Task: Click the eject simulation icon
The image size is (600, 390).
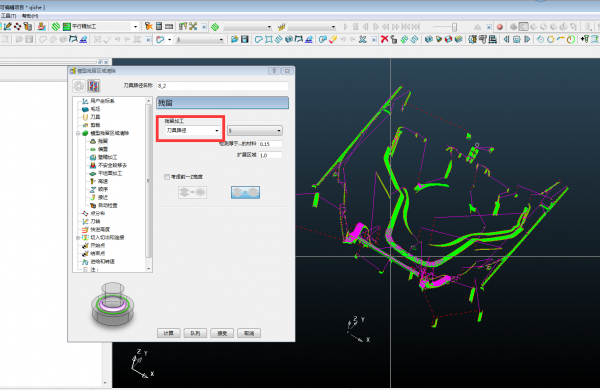Action: click(x=477, y=27)
